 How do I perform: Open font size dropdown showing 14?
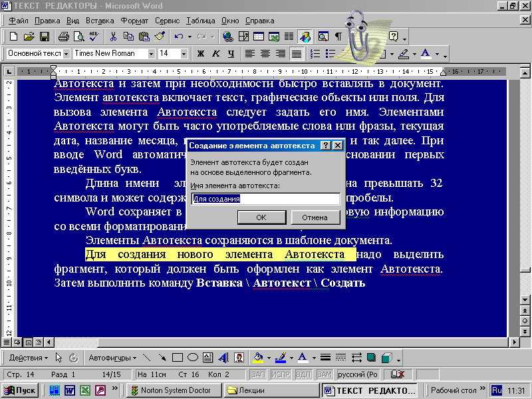(x=184, y=54)
